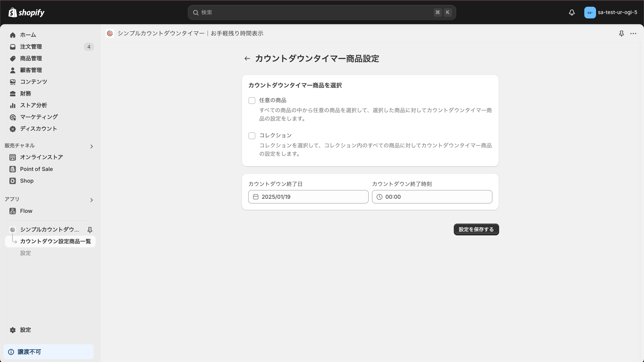Open カウントダウン設定商品一覧 menu item
The image size is (644, 362).
(55, 241)
